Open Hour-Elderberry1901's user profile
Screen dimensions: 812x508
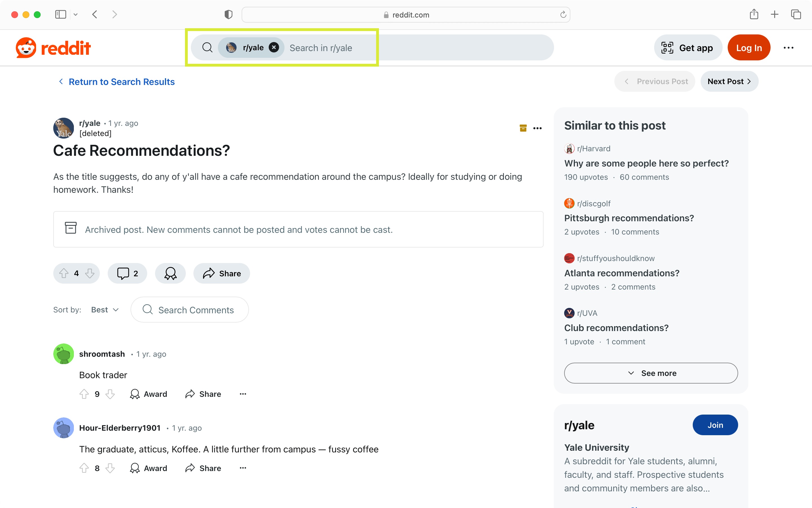click(x=120, y=428)
